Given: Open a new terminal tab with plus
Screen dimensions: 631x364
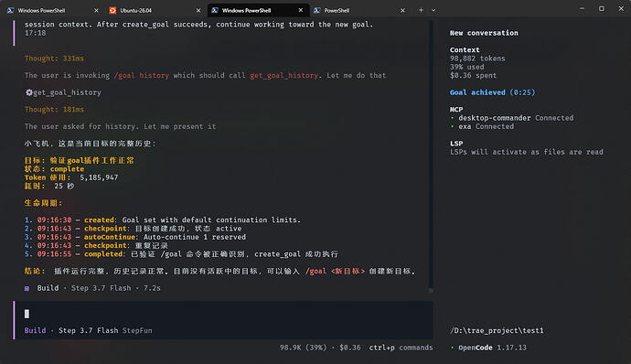Looking at the screenshot, I should (x=421, y=10).
